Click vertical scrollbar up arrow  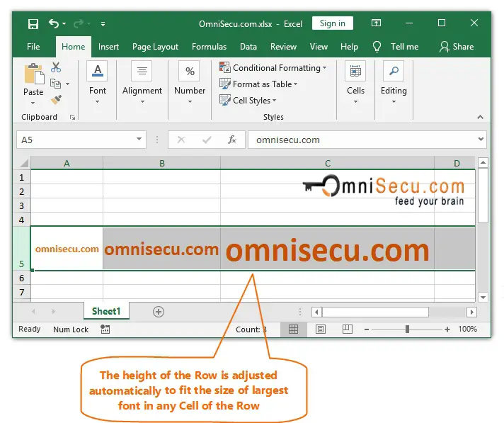(x=483, y=163)
